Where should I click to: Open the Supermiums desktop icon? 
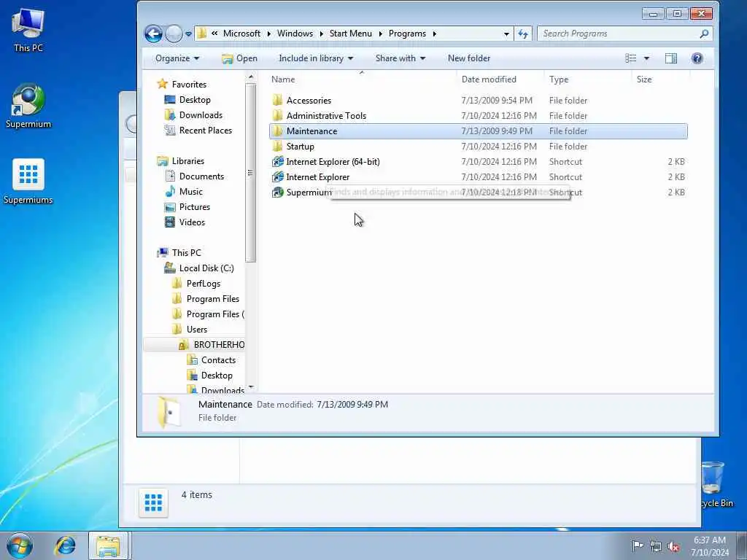tap(28, 182)
